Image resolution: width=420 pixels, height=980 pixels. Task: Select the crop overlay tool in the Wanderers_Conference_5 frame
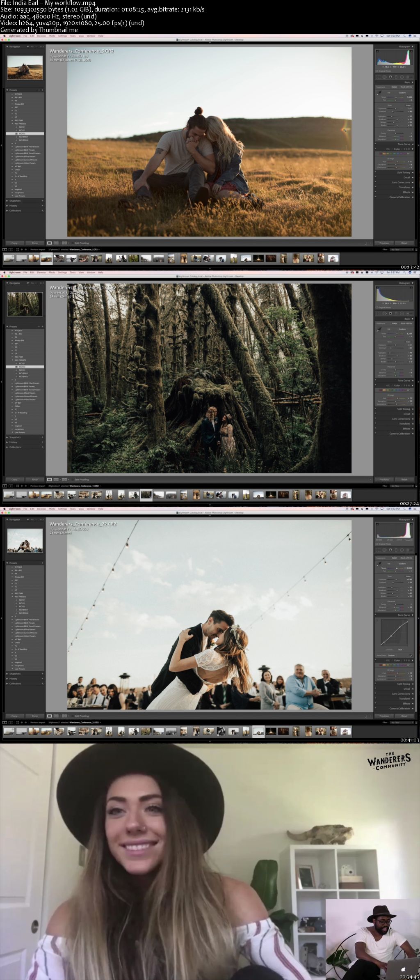pos(379,77)
